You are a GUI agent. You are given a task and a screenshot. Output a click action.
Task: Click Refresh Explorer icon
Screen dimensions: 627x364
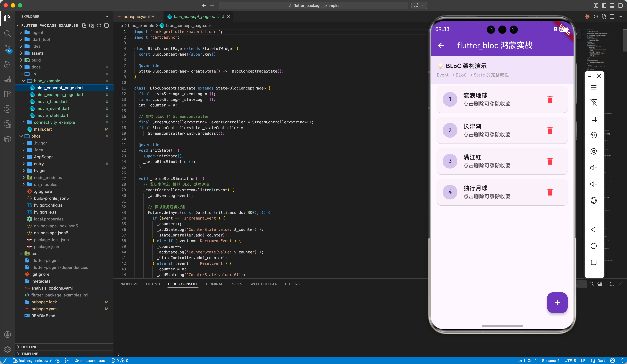click(99, 26)
